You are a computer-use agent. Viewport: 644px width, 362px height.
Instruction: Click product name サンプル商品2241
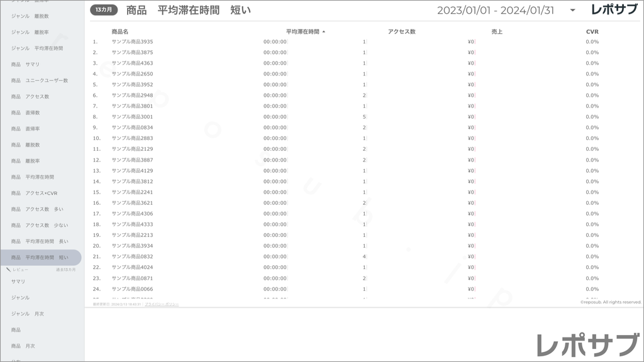(x=132, y=192)
